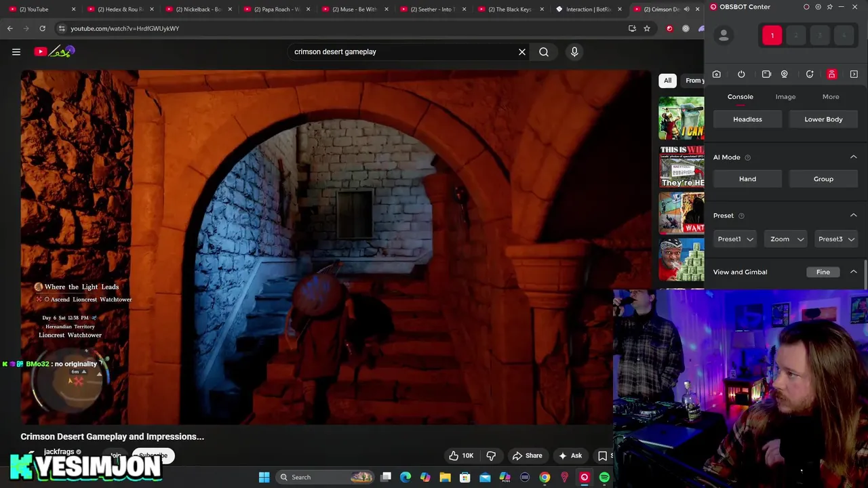Toggle the Fine gimbal control
Image resolution: width=868 pixels, height=488 pixels.
pyautogui.click(x=823, y=272)
